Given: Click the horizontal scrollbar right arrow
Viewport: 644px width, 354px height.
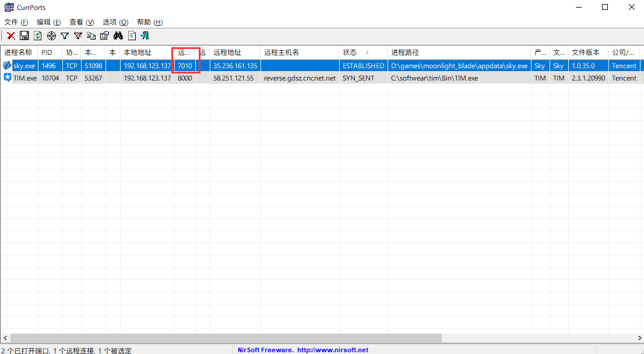Looking at the screenshot, I should coord(639,338).
